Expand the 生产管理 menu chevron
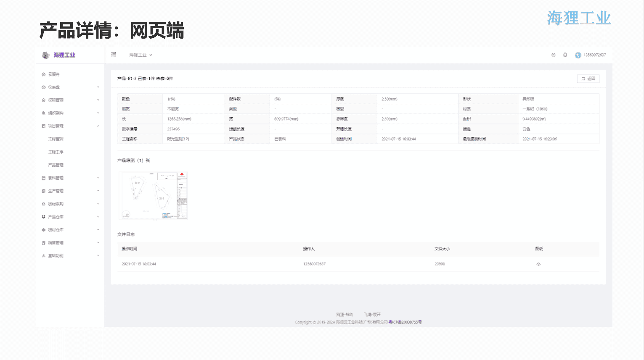The width and height of the screenshot is (644, 360). (x=98, y=191)
